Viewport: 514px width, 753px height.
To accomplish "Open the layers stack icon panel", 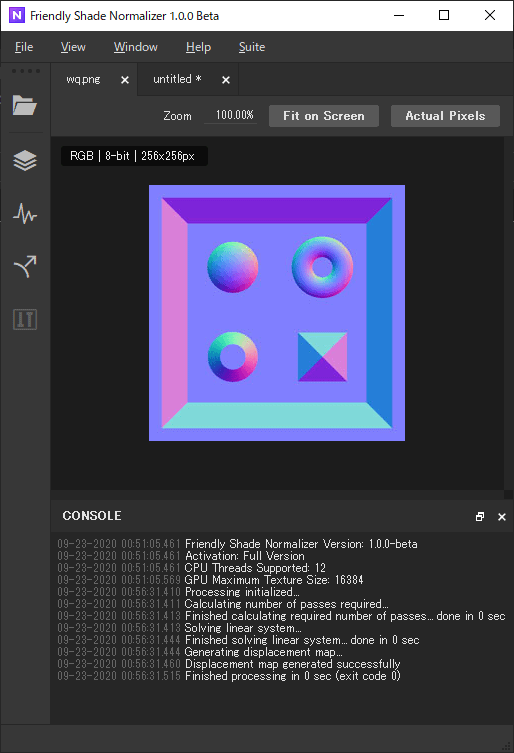I will point(25,160).
